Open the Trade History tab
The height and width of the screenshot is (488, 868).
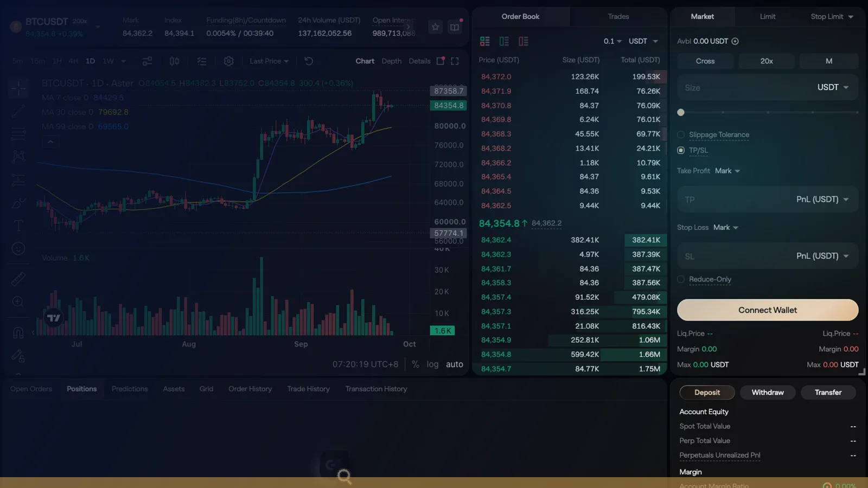click(x=309, y=389)
